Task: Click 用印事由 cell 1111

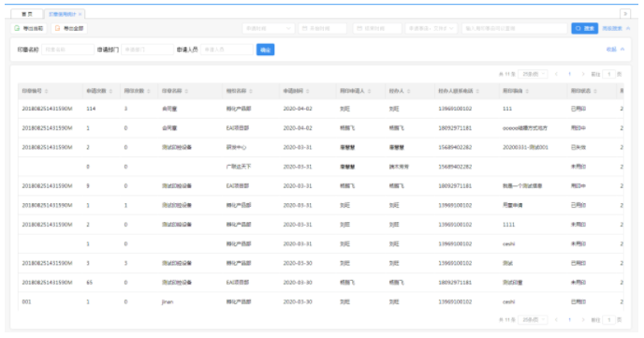Action: coord(508,225)
